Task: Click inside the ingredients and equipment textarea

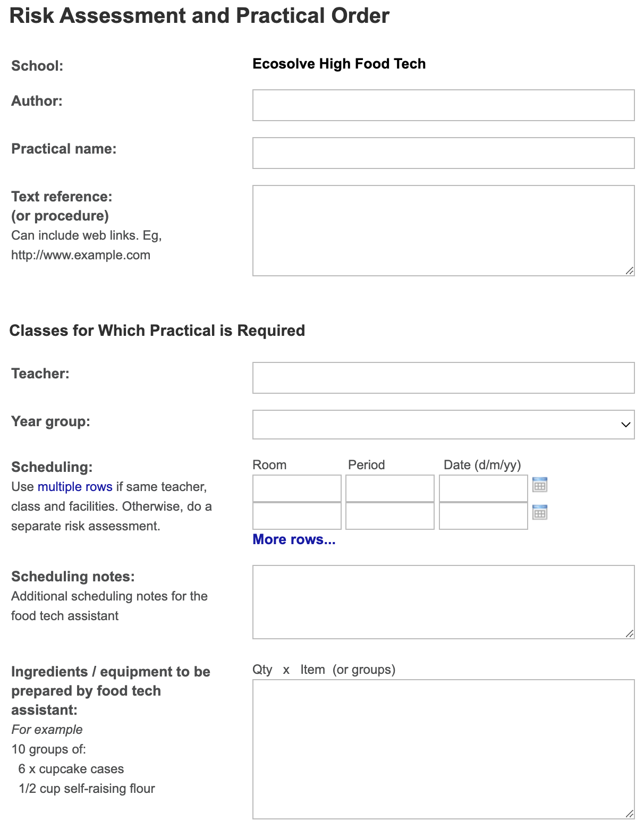Action: coord(443,749)
